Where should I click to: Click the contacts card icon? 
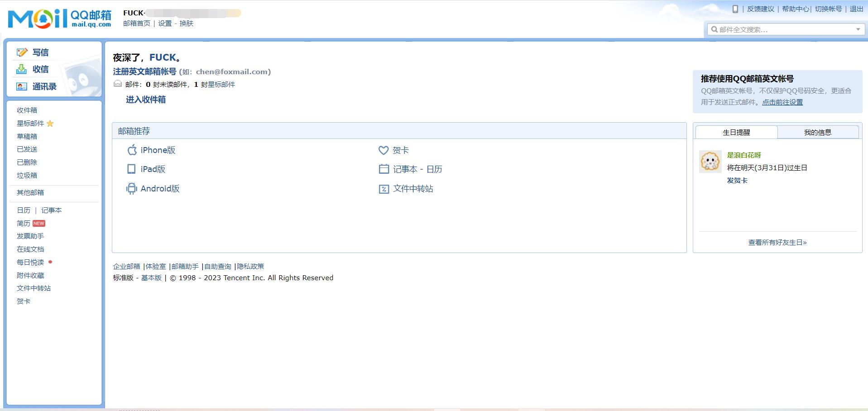(22, 86)
